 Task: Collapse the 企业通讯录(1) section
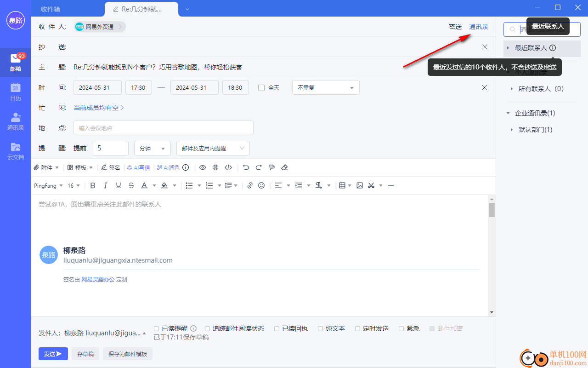click(x=508, y=113)
